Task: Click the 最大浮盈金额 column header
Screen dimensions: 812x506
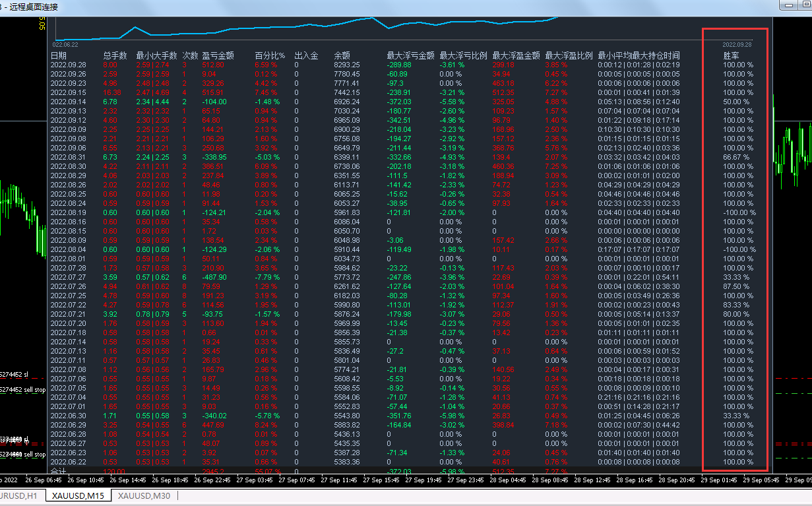Action: coord(516,55)
